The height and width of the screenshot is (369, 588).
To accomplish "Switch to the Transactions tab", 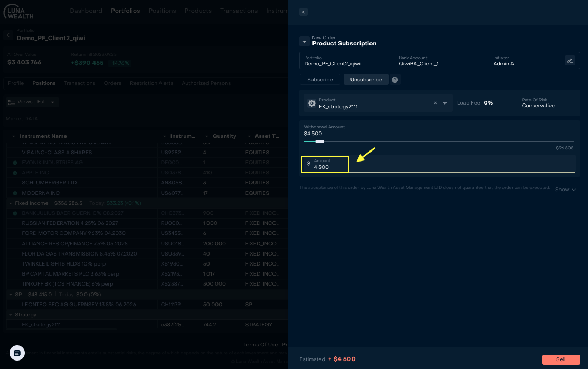I will [80, 83].
